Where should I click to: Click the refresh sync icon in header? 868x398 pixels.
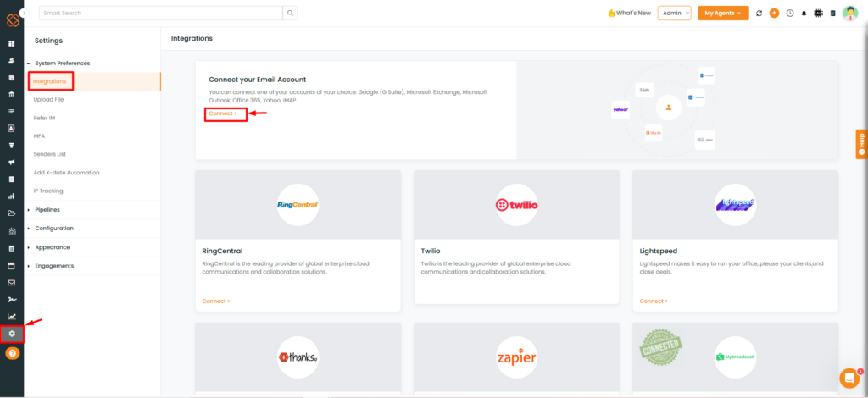759,14
